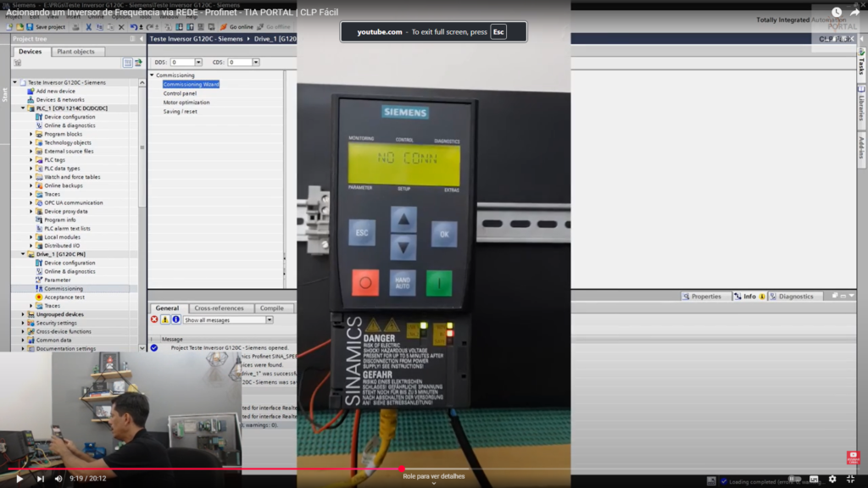Expand Technology objects folder

pos(31,142)
